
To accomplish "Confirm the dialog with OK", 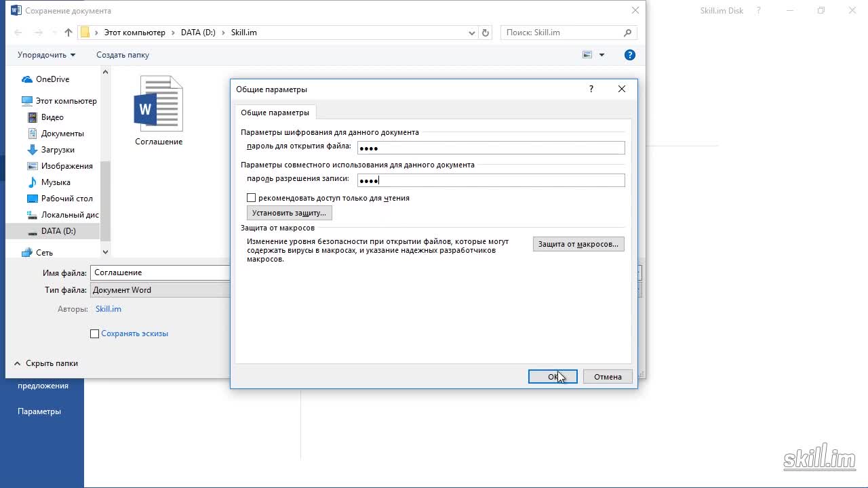I will click(x=553, y=377).
